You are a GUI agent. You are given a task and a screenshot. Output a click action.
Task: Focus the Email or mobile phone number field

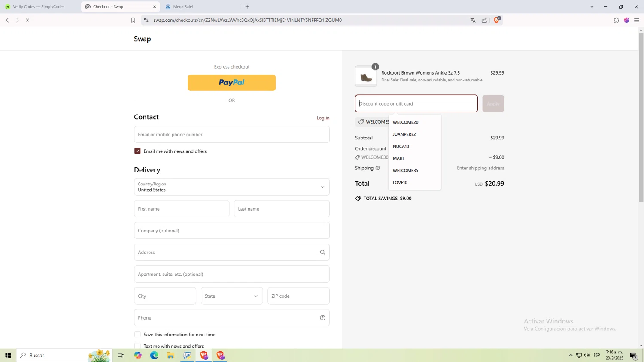[x=232, y=134]
